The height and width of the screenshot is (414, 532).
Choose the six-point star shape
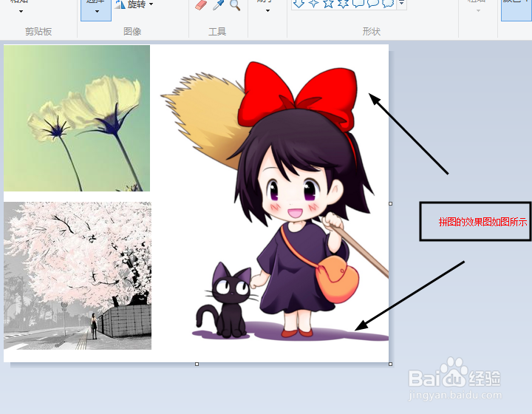343,4
